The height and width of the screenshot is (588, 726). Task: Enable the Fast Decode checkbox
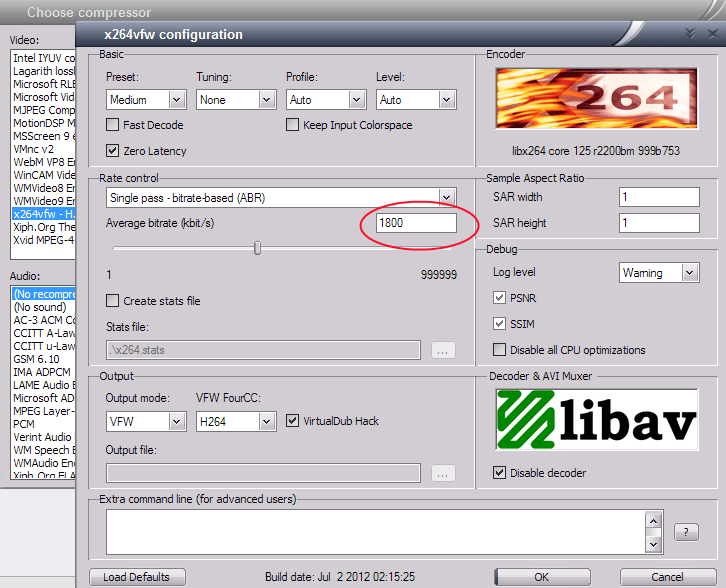click(x=113, y=125)
